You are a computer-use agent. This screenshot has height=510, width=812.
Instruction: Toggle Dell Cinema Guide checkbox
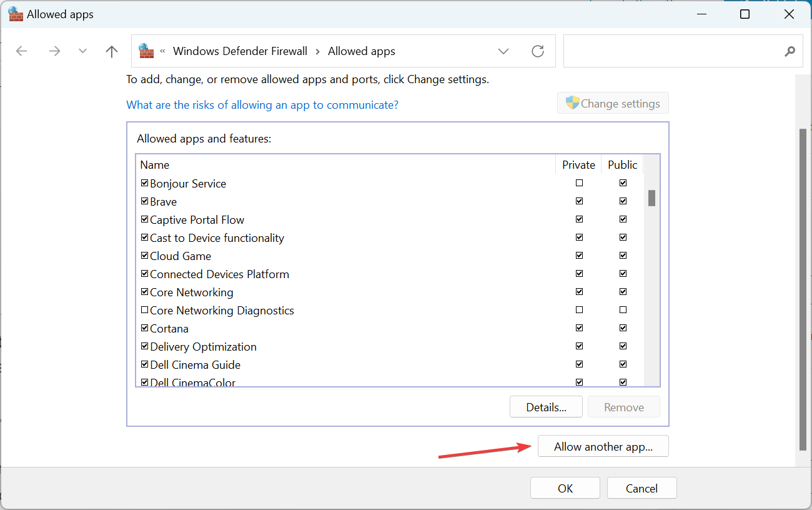pyautogui.click(x=145, y=364)
